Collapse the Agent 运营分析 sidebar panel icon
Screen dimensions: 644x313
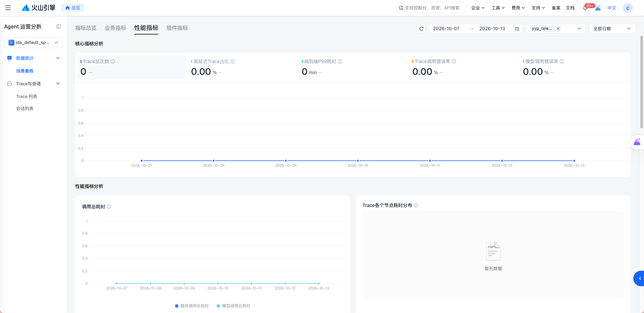pyautogui.click(x=59, y=27)
